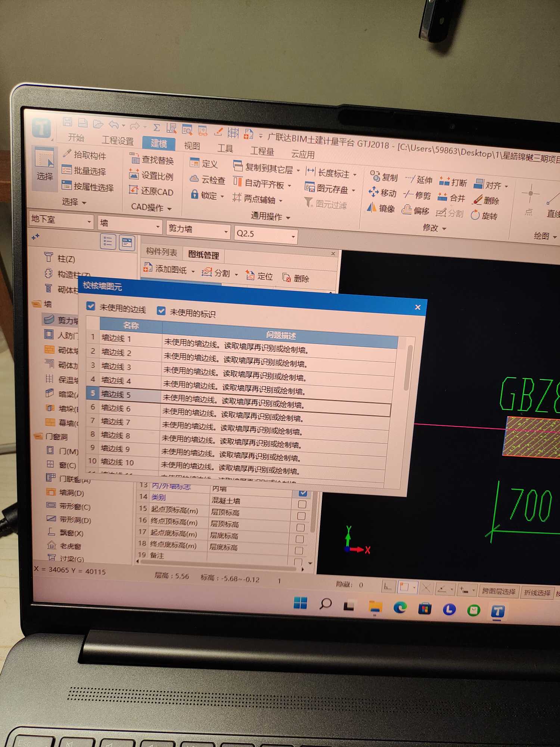Expand the 修改 group menu
The width and height of the screenshot is (560, 747).
pos(435,228)
